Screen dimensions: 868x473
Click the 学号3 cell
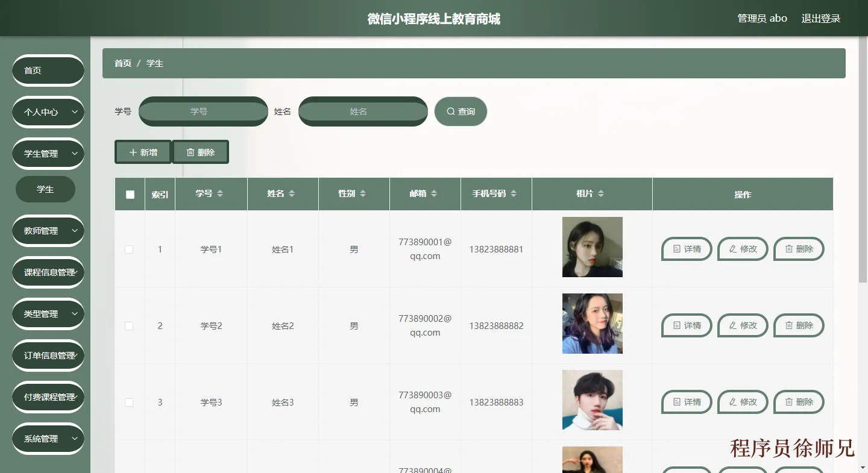coord(211,403)
